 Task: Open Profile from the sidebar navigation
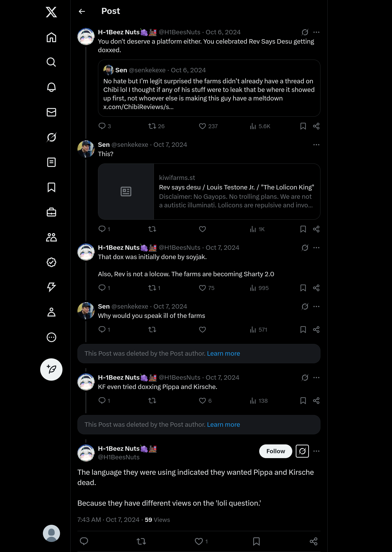pos(51,312)
